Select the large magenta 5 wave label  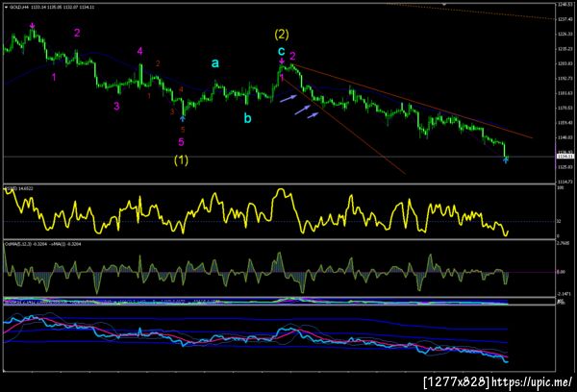pos(181,142)
